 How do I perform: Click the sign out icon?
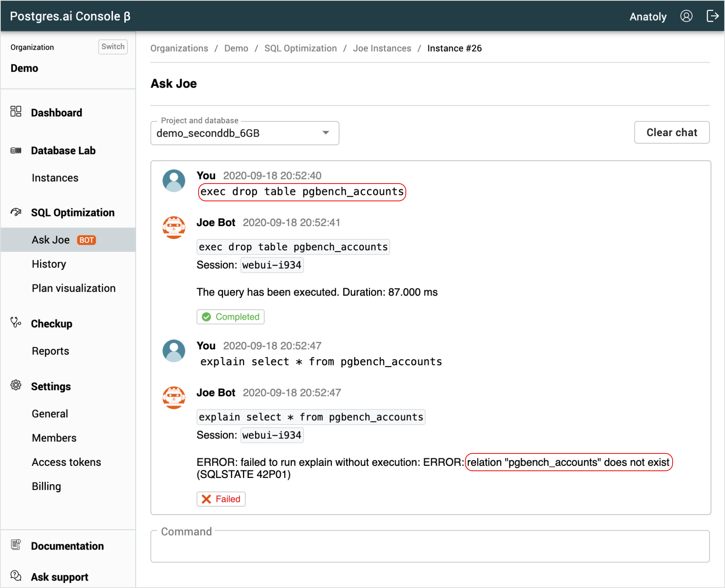tap(712, 16)
